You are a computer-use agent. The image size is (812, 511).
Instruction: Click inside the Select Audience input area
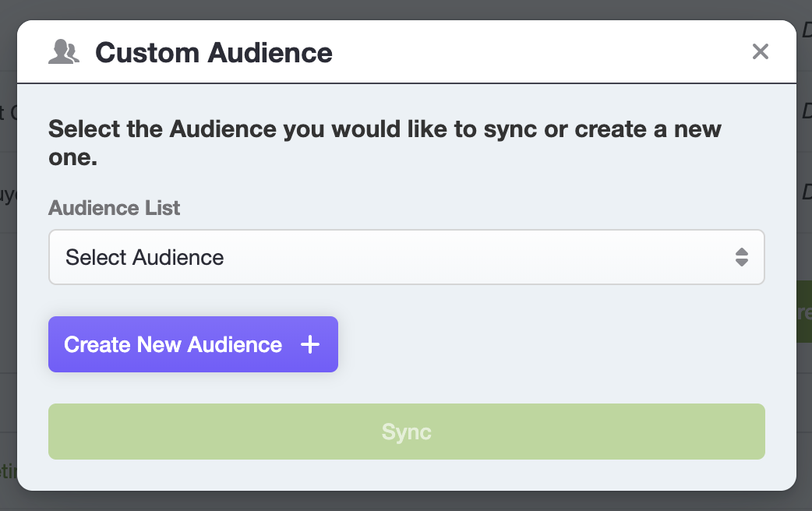click(x=312, y=257)
